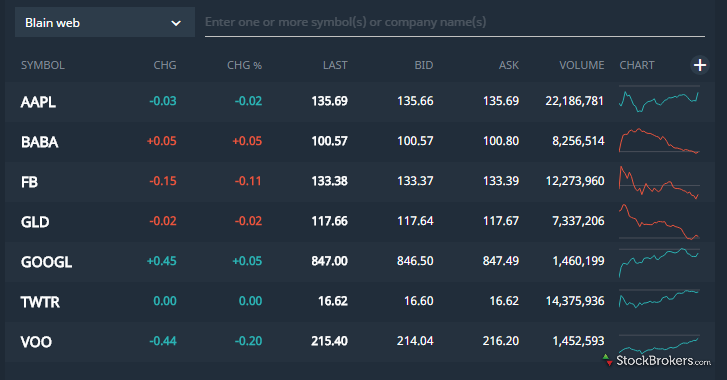Sort by the LAST column header
727x380 pixels.
point(335,65)
